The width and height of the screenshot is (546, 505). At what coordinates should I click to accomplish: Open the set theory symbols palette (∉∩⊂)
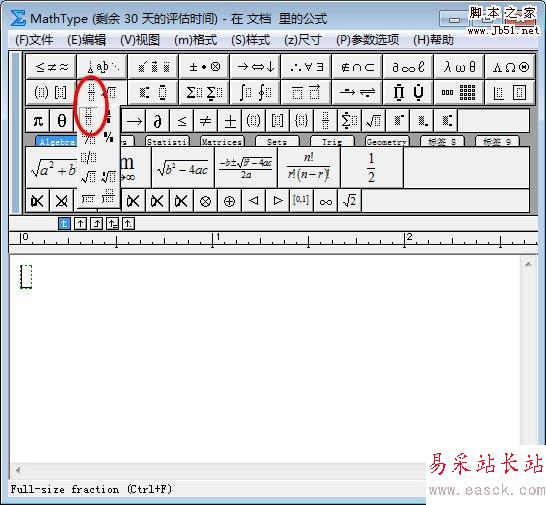[357, 66]
